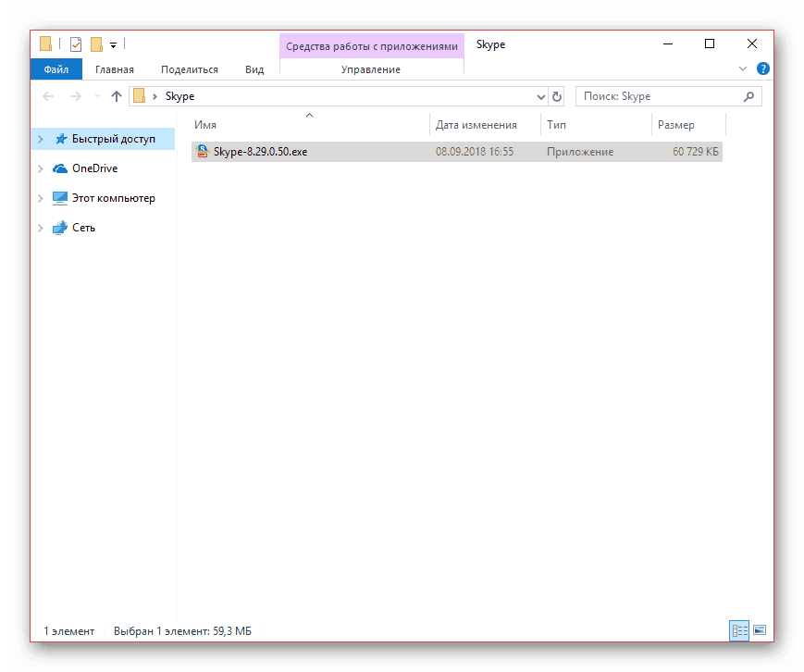Click the New folder icon in title bar
This screenshot has height=672, width=804.
[96, 44]
